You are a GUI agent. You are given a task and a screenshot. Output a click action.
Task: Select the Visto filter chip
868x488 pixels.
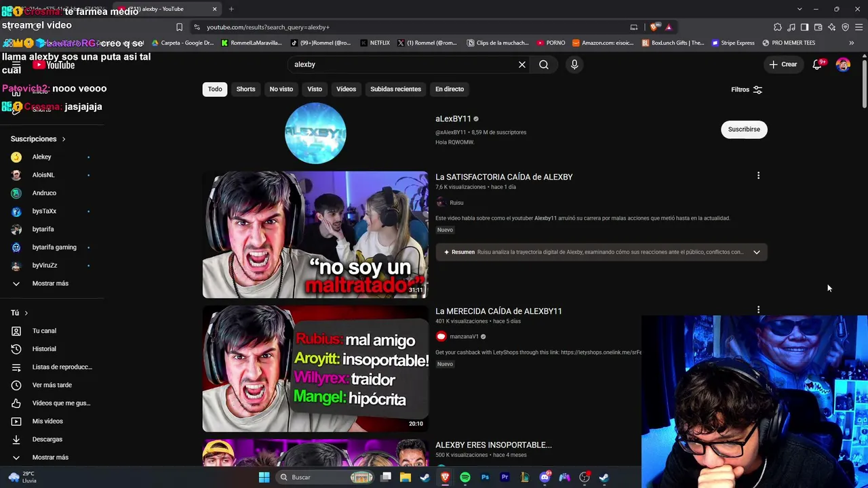315,89
